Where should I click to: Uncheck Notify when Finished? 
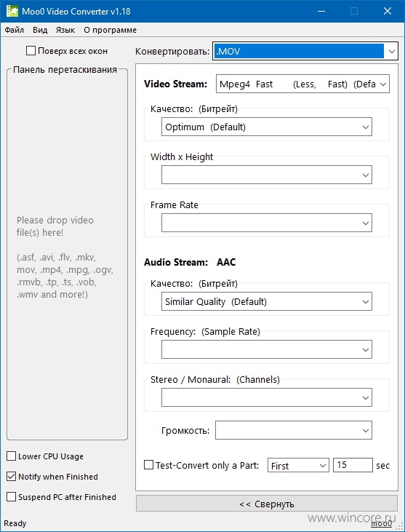pyautogui.click(x=11, y=477)
